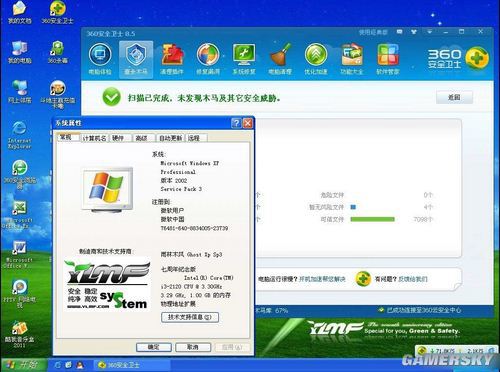
Task: Open the 系统修复 system repair tool
Action: [244, 59]
